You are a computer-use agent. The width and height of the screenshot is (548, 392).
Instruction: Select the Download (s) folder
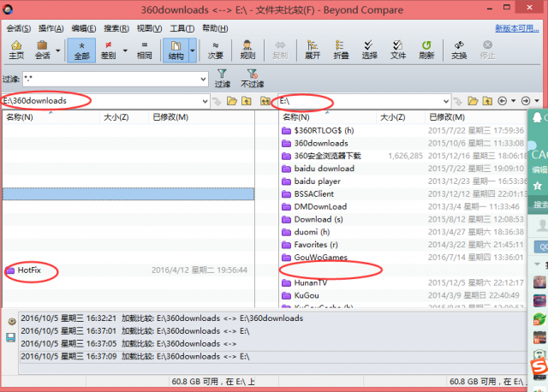(312, 219)
